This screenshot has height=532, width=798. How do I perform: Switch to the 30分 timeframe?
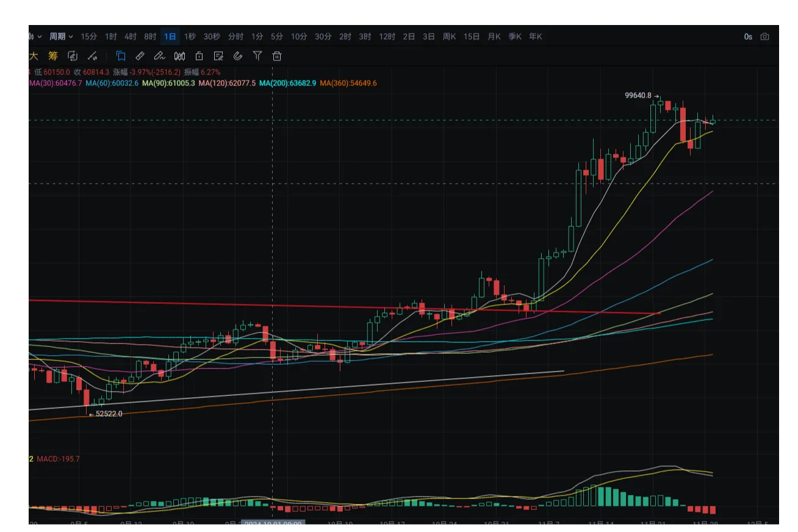(323, 37)
